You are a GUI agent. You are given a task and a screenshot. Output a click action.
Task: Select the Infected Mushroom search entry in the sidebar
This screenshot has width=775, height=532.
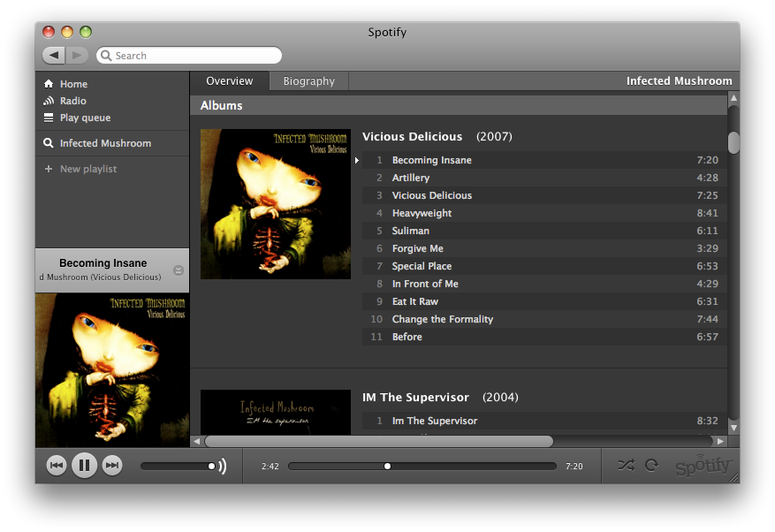[105, 143]
